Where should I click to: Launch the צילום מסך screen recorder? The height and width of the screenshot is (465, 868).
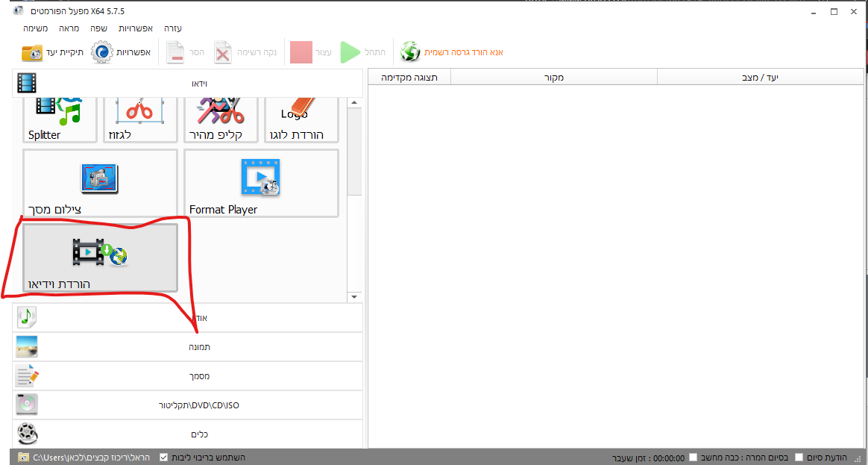[100, 183]
